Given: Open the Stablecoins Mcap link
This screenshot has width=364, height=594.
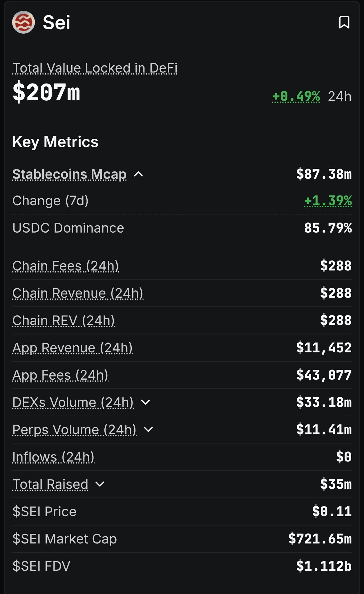Looking at the screenshot, I should pyautogui.click(x=69, y=174).
